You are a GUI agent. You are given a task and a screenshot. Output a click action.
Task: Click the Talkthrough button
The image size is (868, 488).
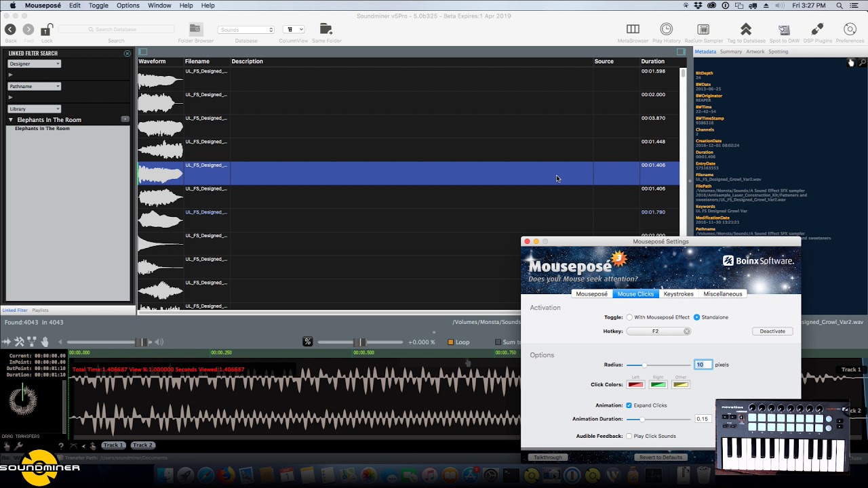tap(548, 457)
